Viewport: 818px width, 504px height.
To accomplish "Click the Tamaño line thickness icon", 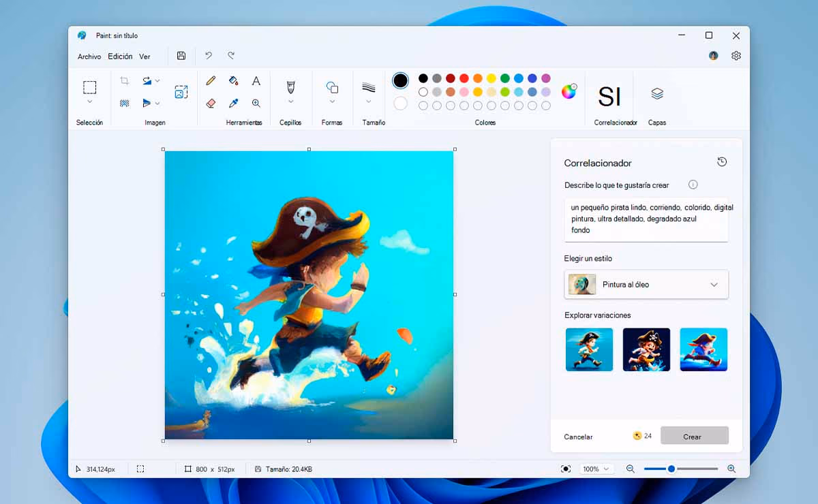I will (369, 87).
